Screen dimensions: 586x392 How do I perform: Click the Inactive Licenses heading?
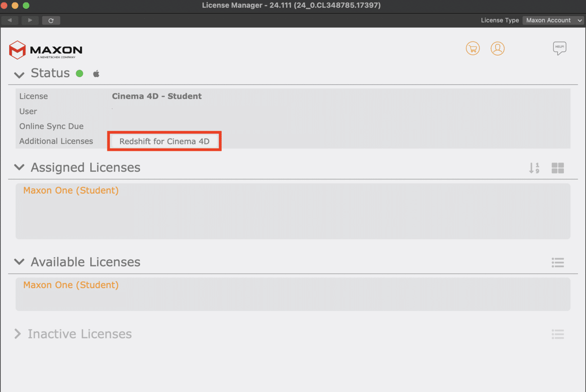[x=80, y=334]
